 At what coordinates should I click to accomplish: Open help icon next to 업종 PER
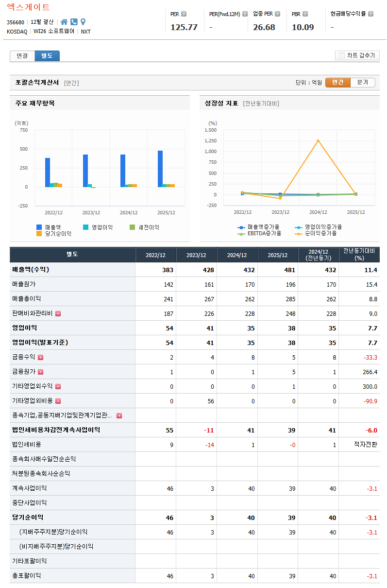[277, 14]
